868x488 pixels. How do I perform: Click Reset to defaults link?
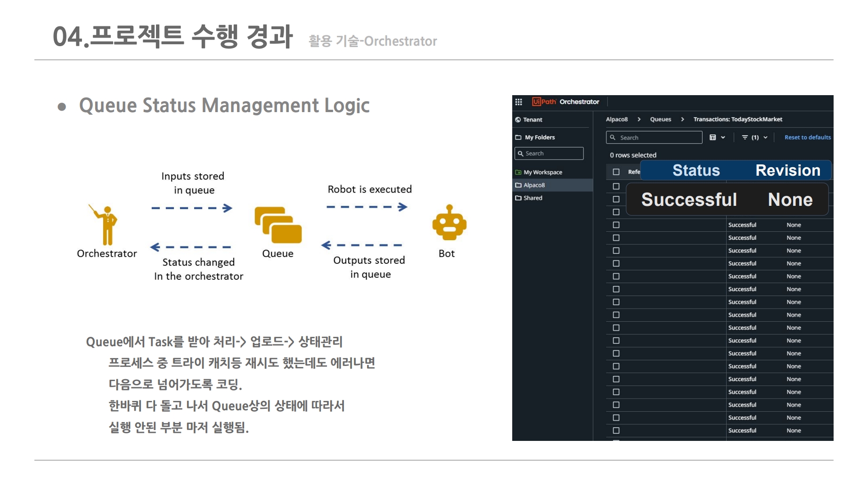(x=808, y=138)
